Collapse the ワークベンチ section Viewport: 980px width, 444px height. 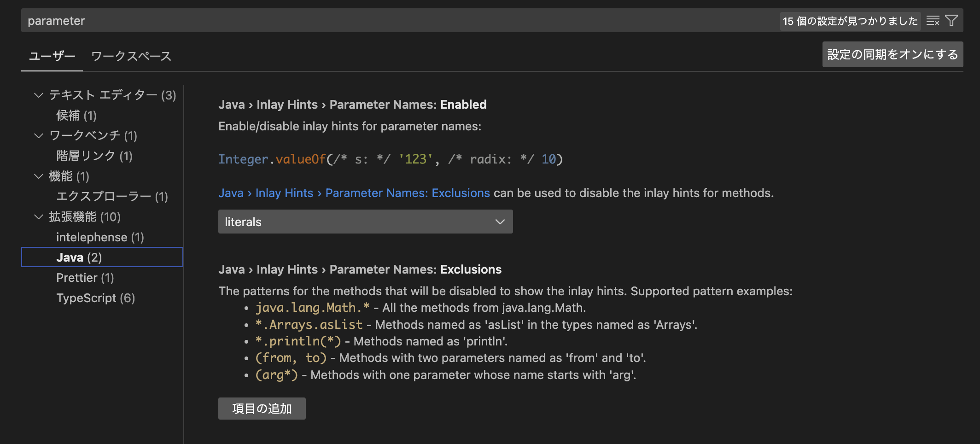pyautogui.click(x=38, y=136)
